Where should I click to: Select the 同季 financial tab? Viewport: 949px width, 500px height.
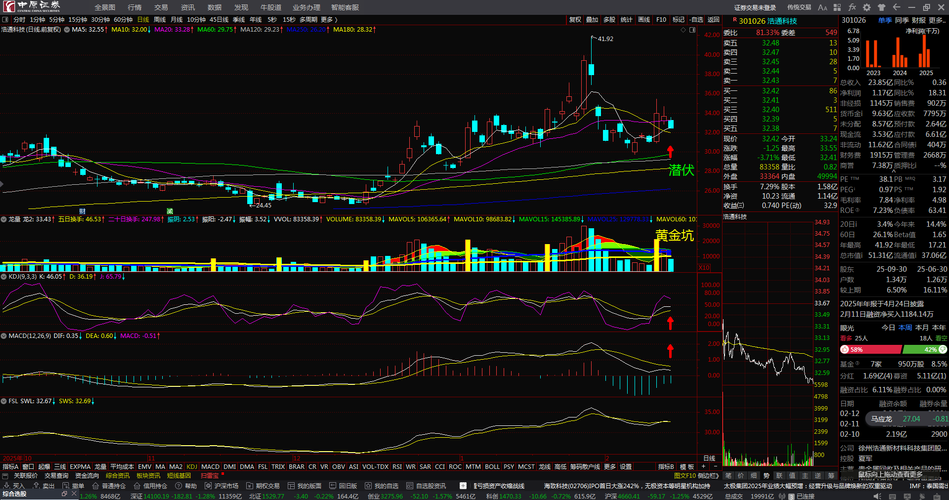pyautogui.click(x=902, y=20)
